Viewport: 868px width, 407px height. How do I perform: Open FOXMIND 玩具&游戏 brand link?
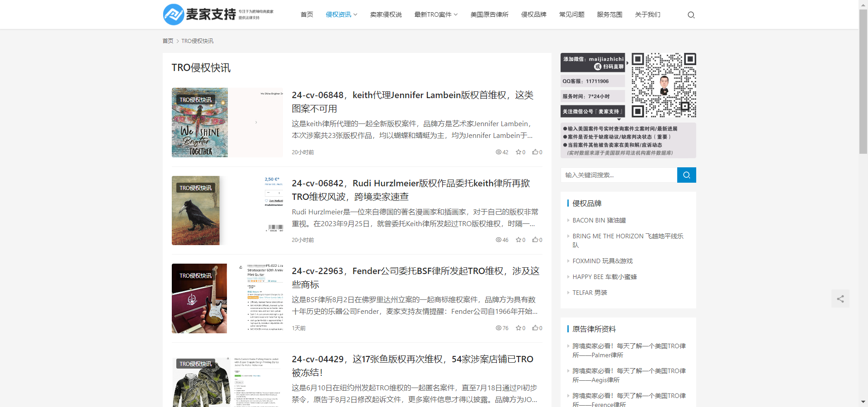coord(603,261)
